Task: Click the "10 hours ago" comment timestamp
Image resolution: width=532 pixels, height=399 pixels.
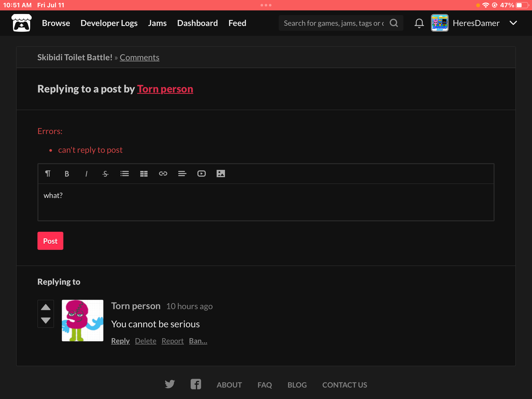Action: [x=189, y=306]
